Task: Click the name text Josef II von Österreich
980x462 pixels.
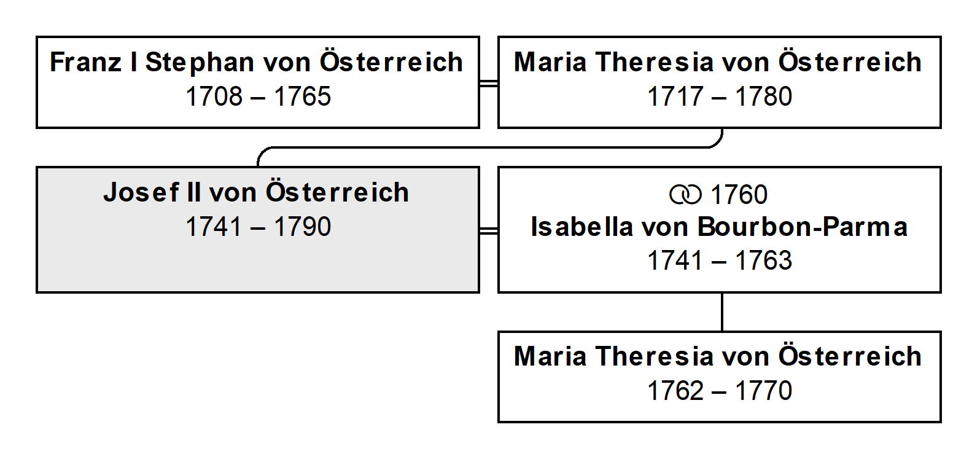Action: pos(256,192)
